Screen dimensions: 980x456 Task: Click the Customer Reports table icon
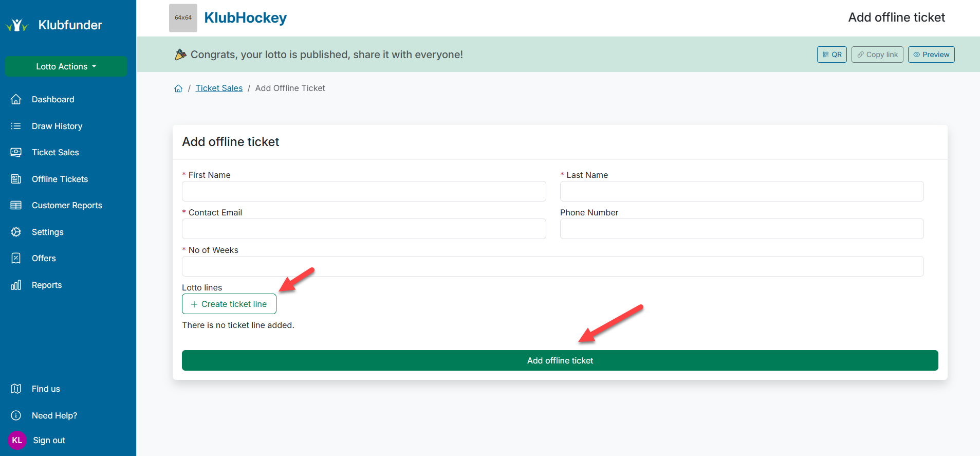(x=16, y=205)
